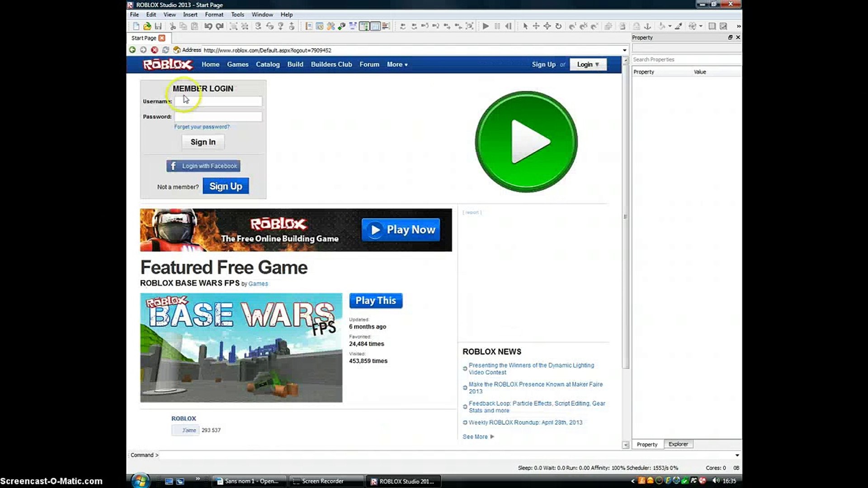Expand the Login dropdown in ROBLOX header
The height and width of the screenshot is (488, 868).
coord(588,65)
